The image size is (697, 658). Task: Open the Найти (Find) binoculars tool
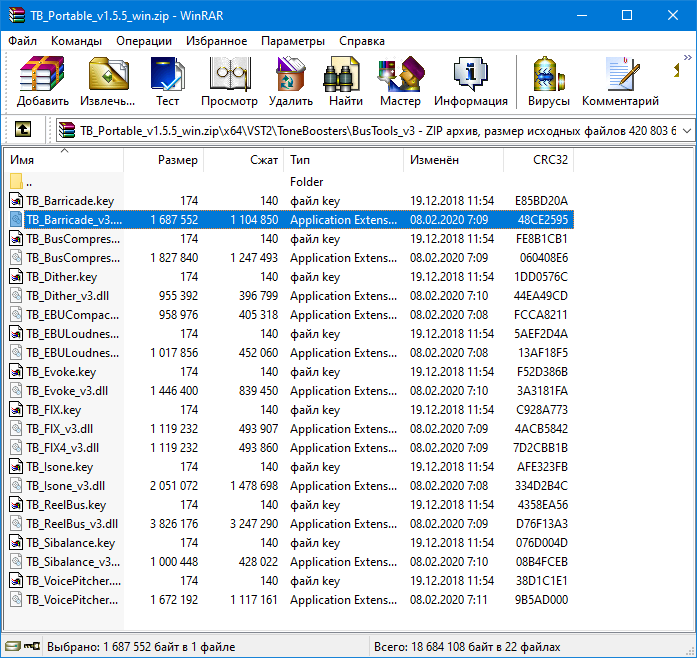coord(341,73)
